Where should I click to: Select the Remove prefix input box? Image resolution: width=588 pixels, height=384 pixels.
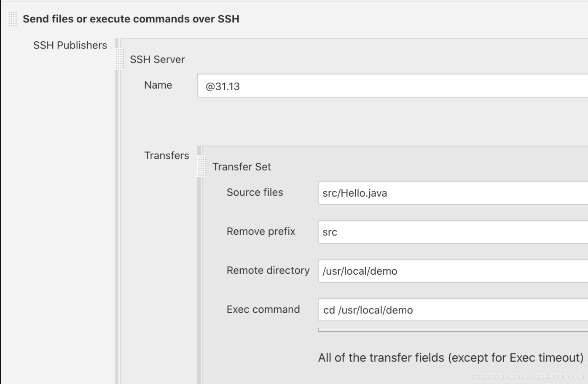(x=453, y=232)
